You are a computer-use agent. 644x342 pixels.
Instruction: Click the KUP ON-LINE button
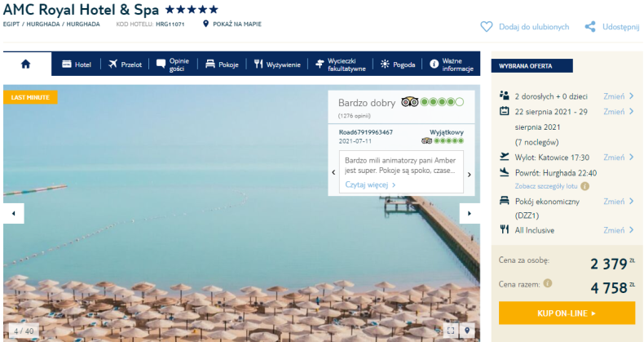point(567,313)
